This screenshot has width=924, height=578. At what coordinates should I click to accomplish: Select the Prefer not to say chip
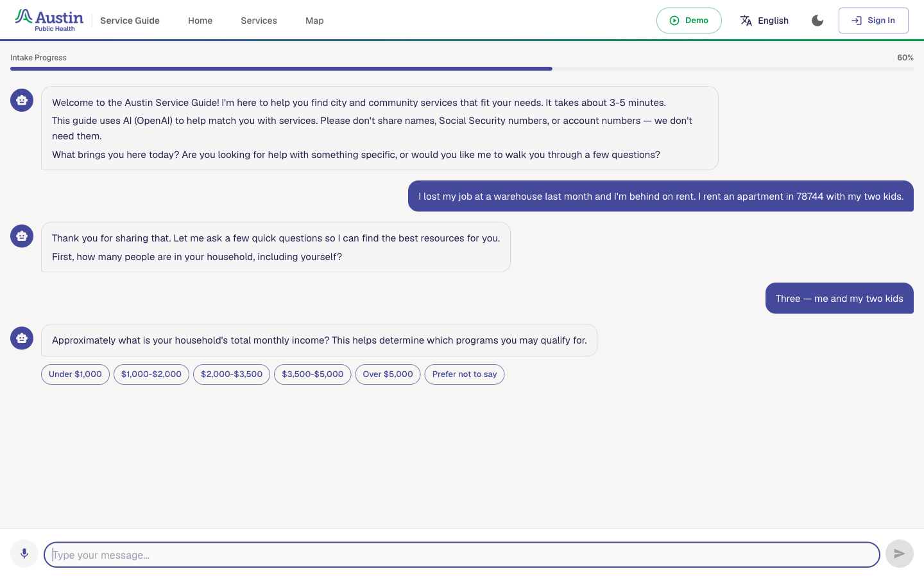click(x=465, y=374)
